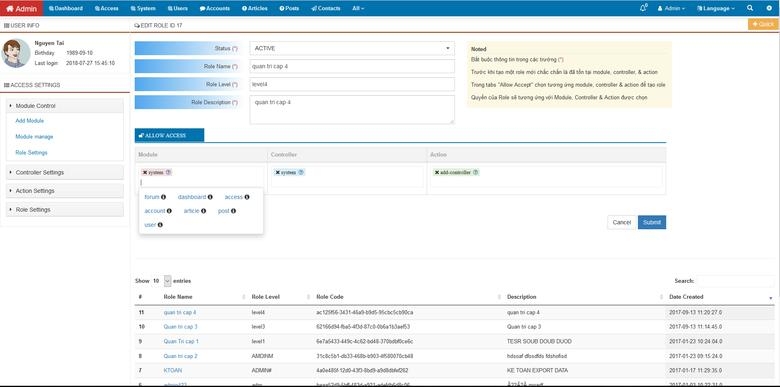Click the info icon beside account
Screen dimensions: 780x387
pos(169,211)
